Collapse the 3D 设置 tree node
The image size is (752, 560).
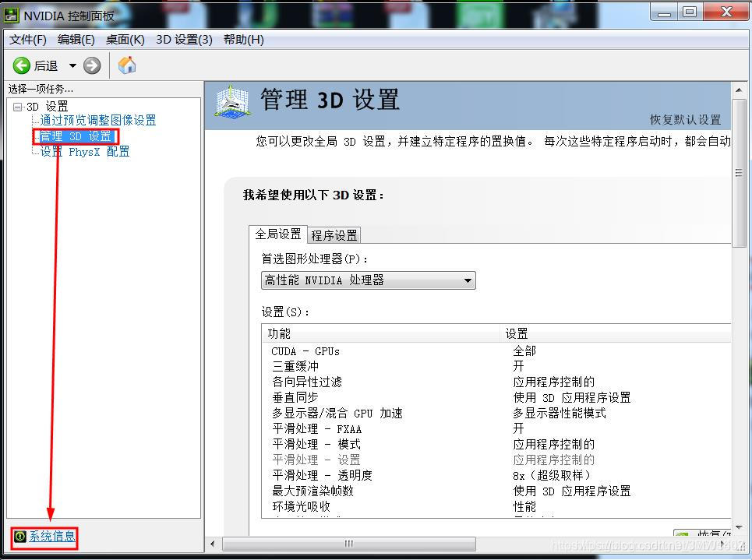[17, 107]
